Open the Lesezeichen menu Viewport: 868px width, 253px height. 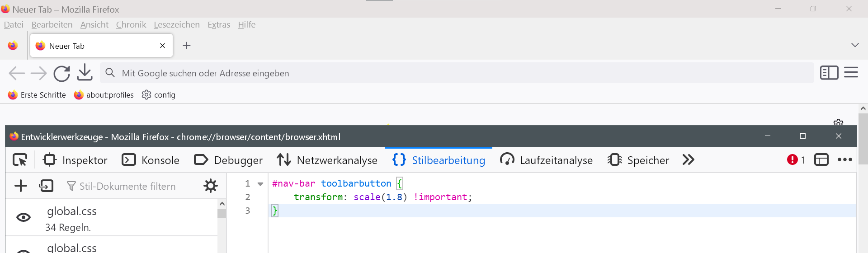coord(176,25)
